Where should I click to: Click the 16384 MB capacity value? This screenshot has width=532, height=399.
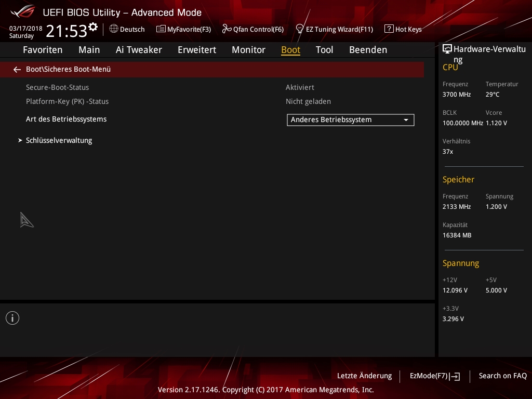coord(457,235)
